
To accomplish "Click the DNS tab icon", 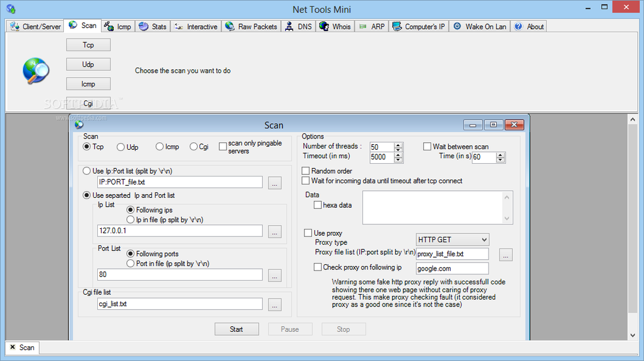I will [289, 27].
